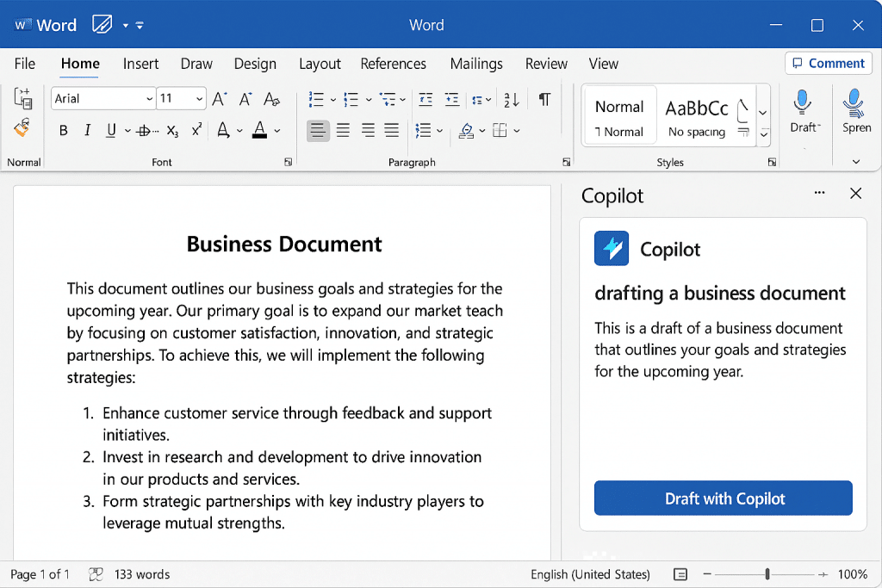Click the Clear Formatting icon
Image resolution: width=882 pixels, height=588 pixels.
(272, 99)
